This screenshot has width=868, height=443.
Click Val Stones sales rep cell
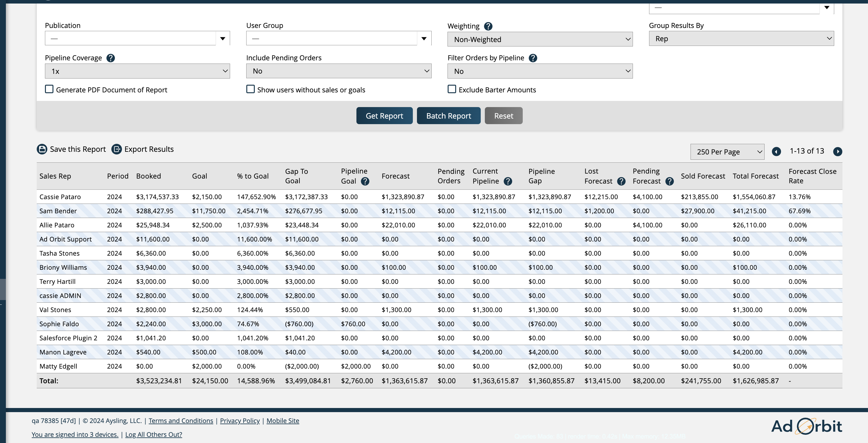(x=55, y=310)
